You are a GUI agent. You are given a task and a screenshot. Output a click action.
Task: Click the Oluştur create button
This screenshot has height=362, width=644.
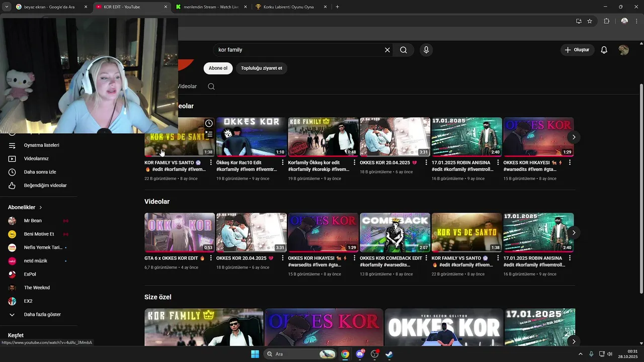577,50
